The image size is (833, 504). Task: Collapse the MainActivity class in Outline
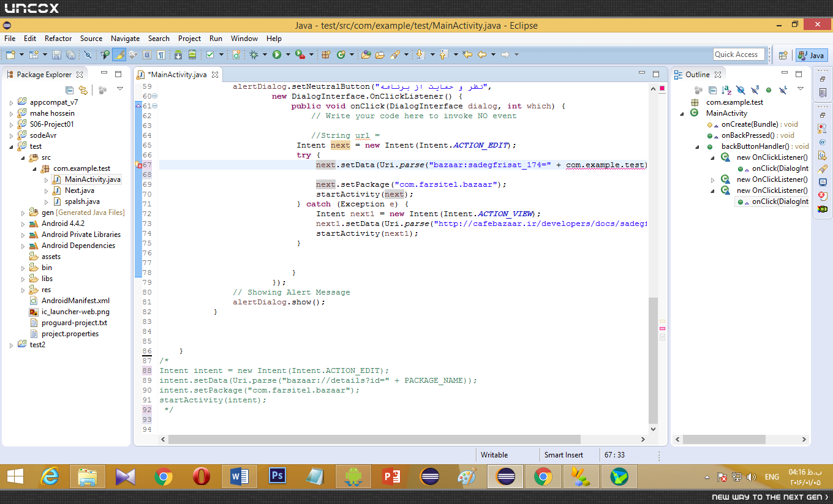(x=683, y=113)
